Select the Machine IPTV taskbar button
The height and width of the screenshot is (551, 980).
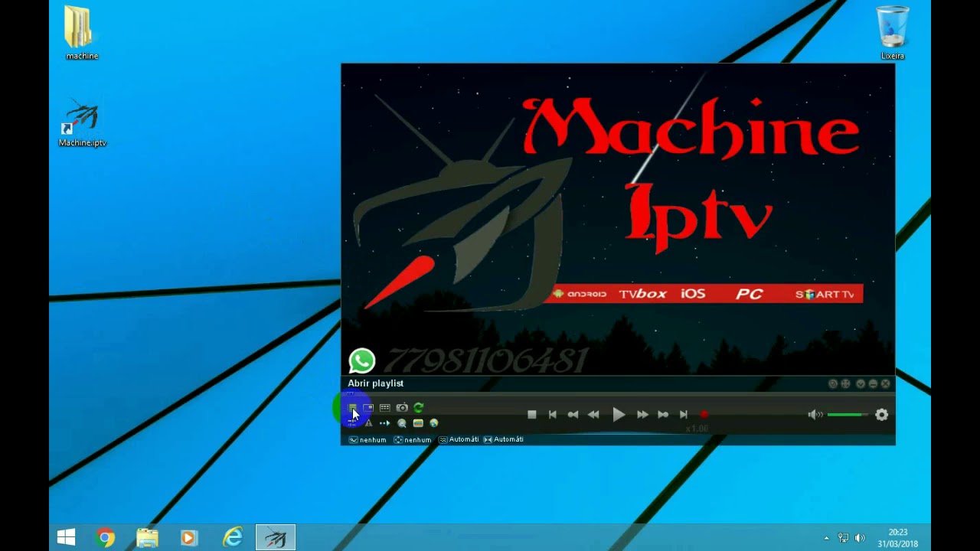coord(276,538)
